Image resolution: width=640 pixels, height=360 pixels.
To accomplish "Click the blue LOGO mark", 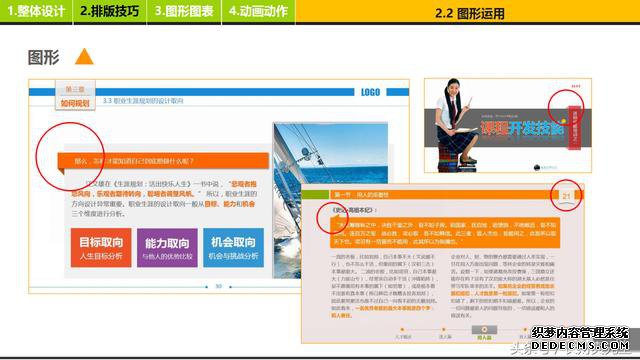I will 370,92.
